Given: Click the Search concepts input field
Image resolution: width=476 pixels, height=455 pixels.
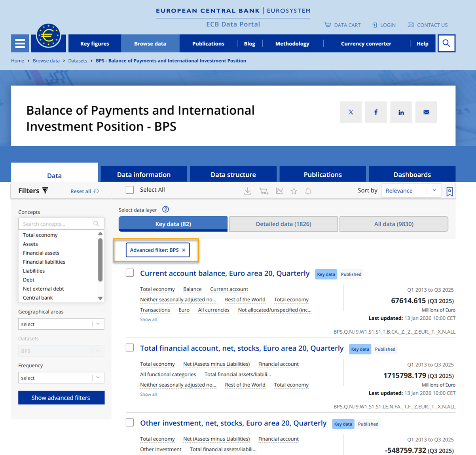Looking at the screenshot, I should (57, 224).
